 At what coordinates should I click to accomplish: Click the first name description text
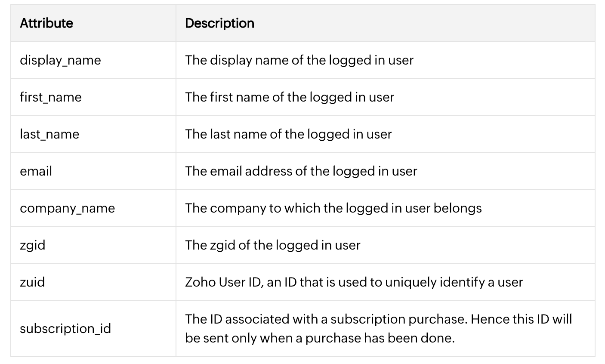(290, 97)
